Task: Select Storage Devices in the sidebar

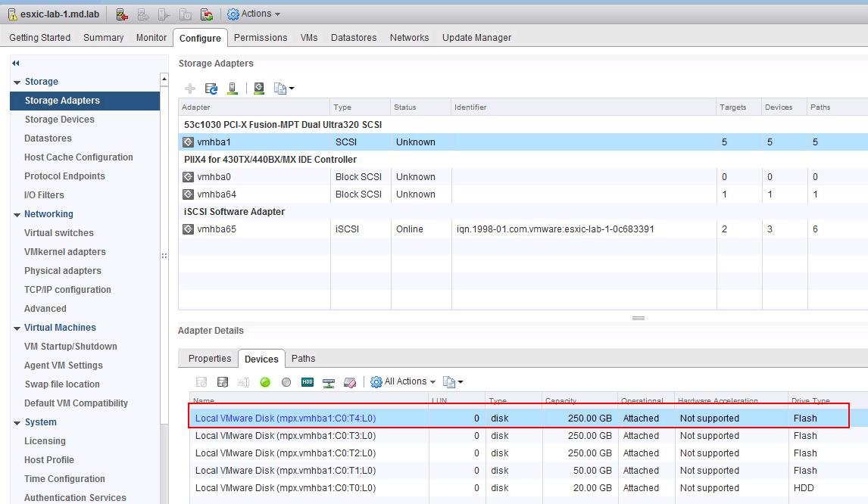Action: [59, 120]
